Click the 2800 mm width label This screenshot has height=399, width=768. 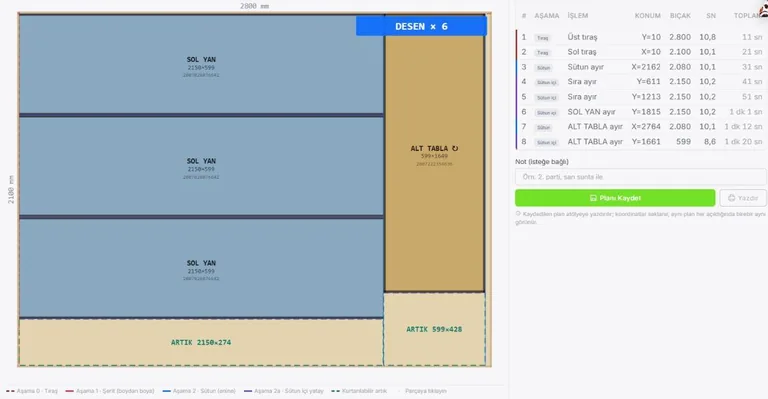click(254, 6)
